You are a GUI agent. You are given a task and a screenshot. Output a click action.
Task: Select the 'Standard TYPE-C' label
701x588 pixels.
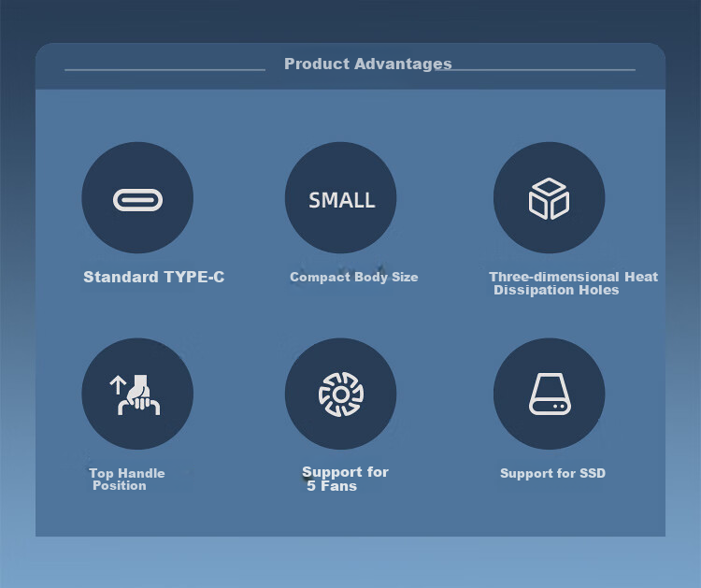[x=154, y=277]
